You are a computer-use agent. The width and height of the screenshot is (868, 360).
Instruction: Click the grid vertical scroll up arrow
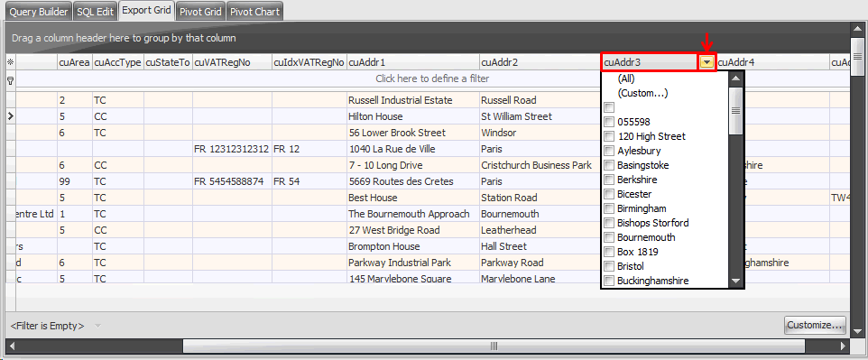857,29
